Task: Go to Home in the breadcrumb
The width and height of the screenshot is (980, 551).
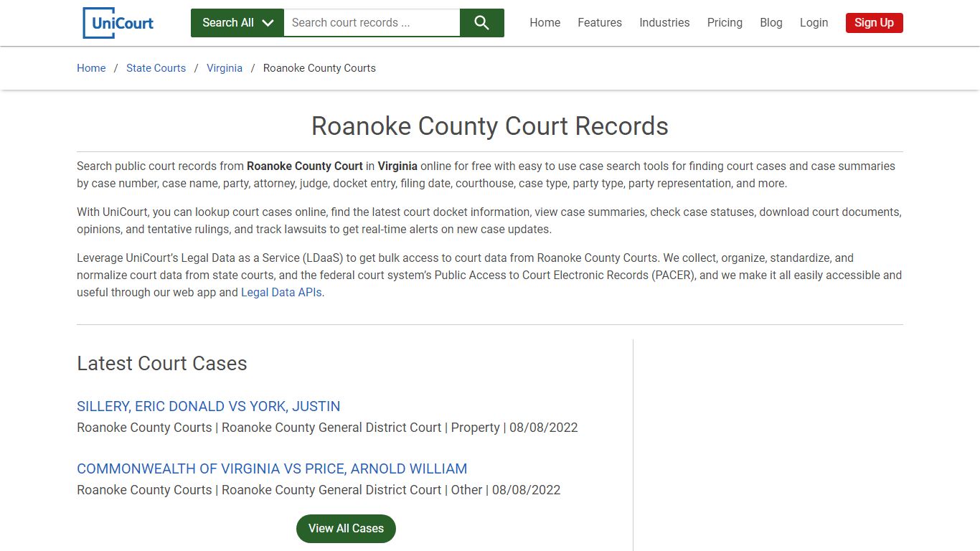Action: (91, 68)
